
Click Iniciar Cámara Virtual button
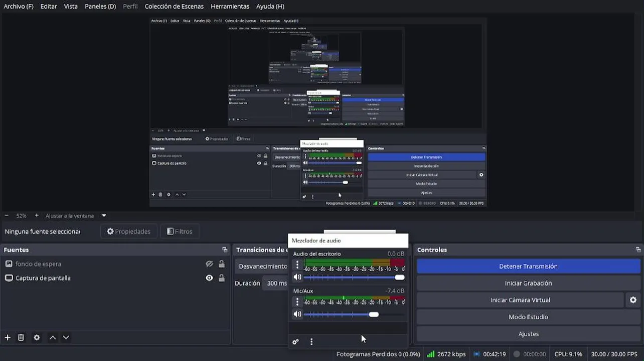(x=520, y=300)
